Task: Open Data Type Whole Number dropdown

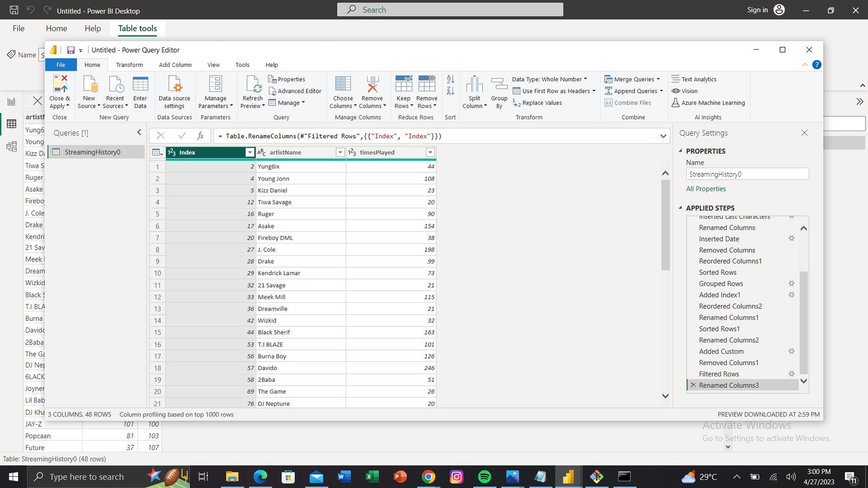Action: pyautogui.click(x=550, y=79)
